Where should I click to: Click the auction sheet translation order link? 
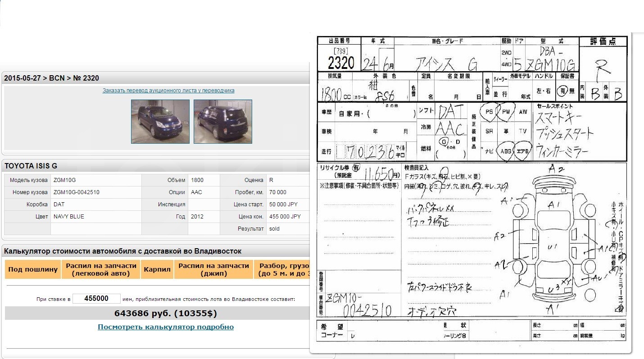coord(168,91)
